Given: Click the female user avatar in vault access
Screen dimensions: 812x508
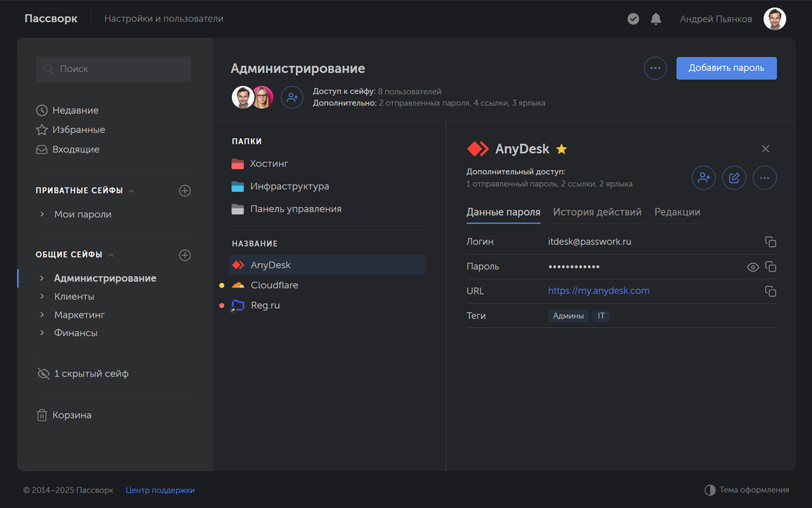Looking at the screenshot, I should pos(263,97).
